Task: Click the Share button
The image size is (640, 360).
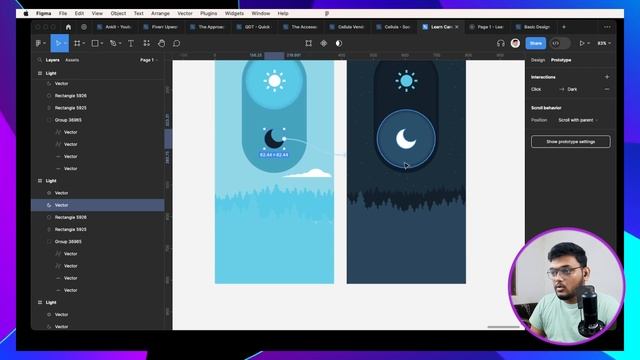Action: coord(536,43)
